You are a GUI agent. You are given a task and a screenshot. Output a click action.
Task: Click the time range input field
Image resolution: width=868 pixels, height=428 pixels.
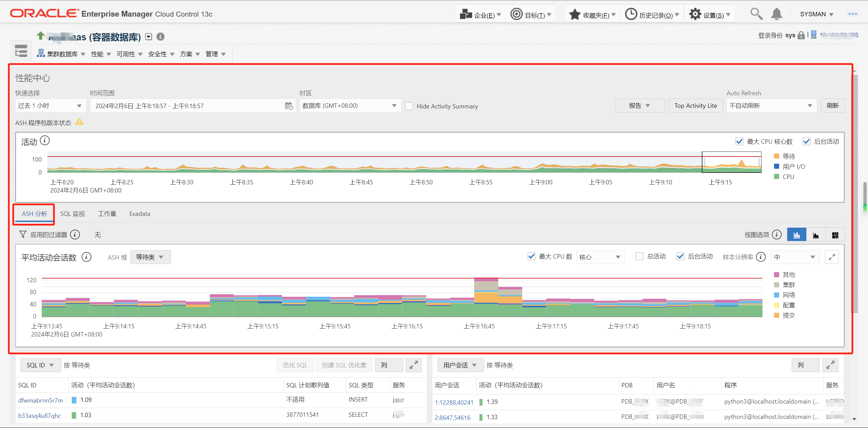tap(193, 106)
